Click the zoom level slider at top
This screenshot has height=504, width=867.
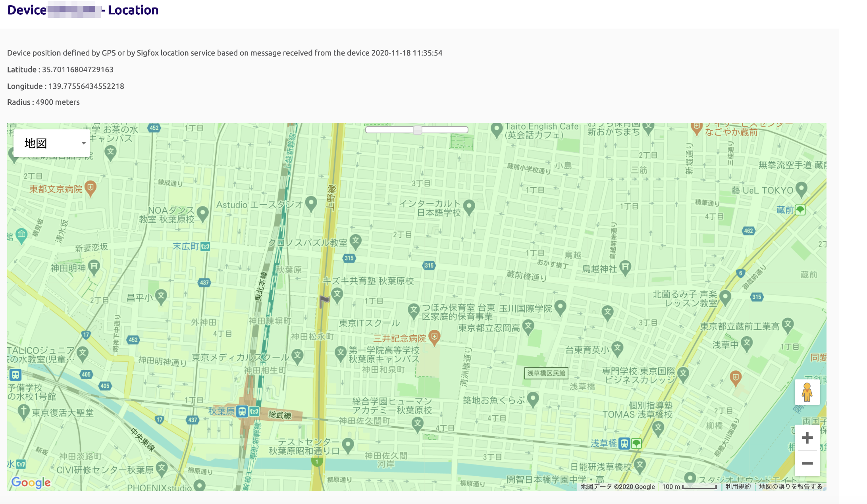coord(417,130)
